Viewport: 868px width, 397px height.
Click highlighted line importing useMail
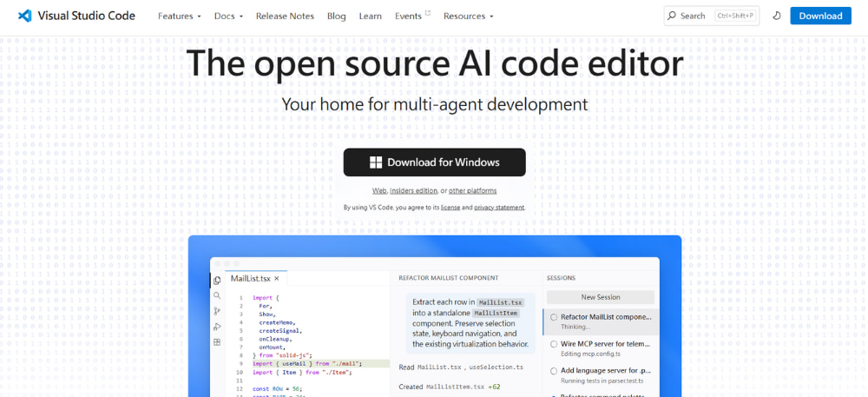pos(306,364)
